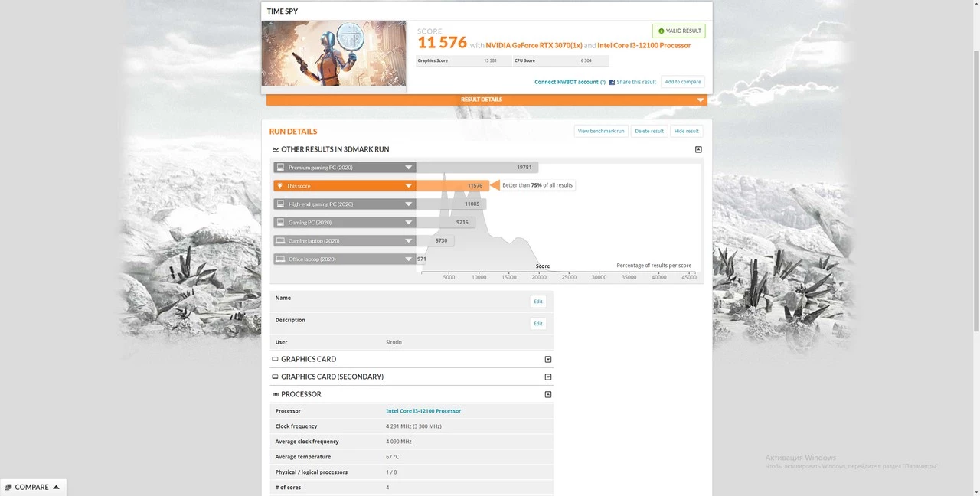Image resolution: width=980 pixels, height=496 pixels.
Task: Click the chart icon beside Other Results heading
Action: click(276, 150)
